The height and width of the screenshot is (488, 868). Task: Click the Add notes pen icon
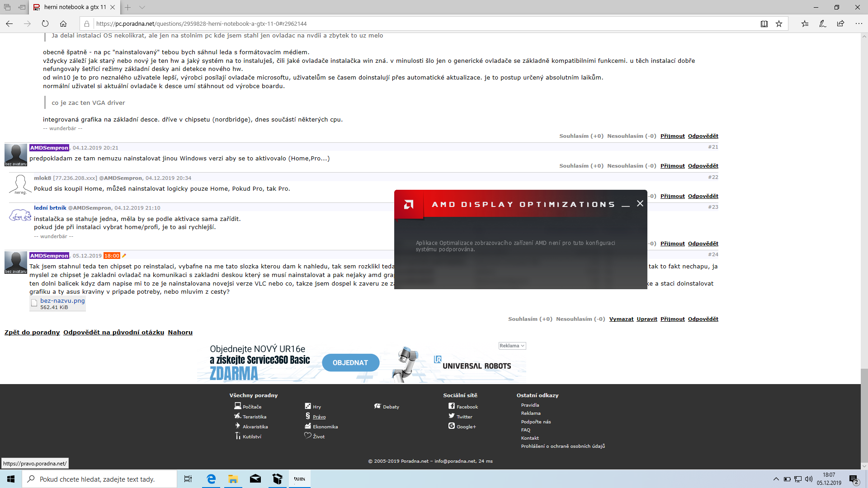(x=822, y=23)
